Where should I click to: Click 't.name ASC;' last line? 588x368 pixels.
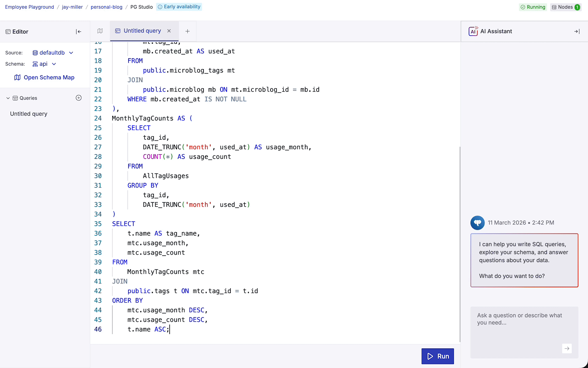click(x=148, y=329)
